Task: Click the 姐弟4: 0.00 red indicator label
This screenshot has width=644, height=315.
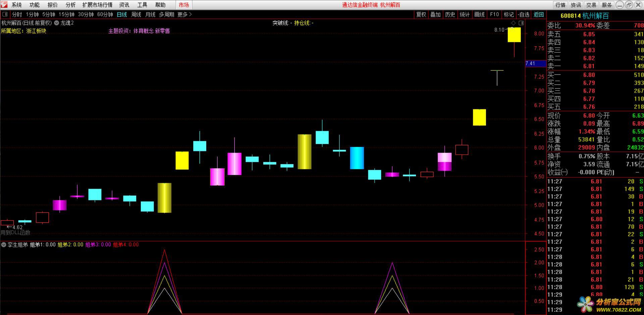Action: [126, 245]
